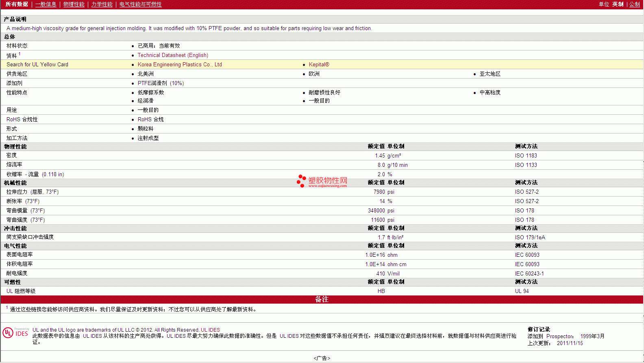This screenshot has width=644, height=363.
Task: Click the 欧洲 region entry
Action: click(314, 74)
